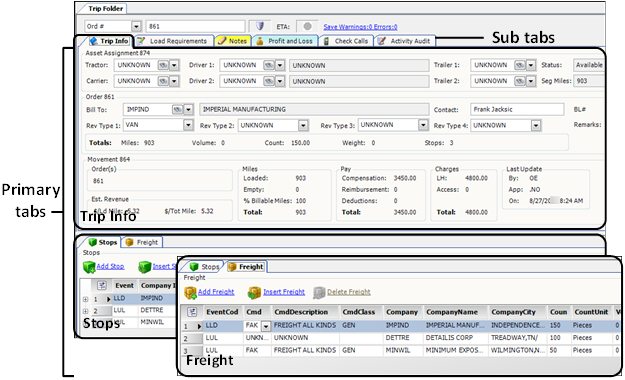This screenshot has width=625, height=380.
Task: Open the yellow Notes tab
Action: 233,41
